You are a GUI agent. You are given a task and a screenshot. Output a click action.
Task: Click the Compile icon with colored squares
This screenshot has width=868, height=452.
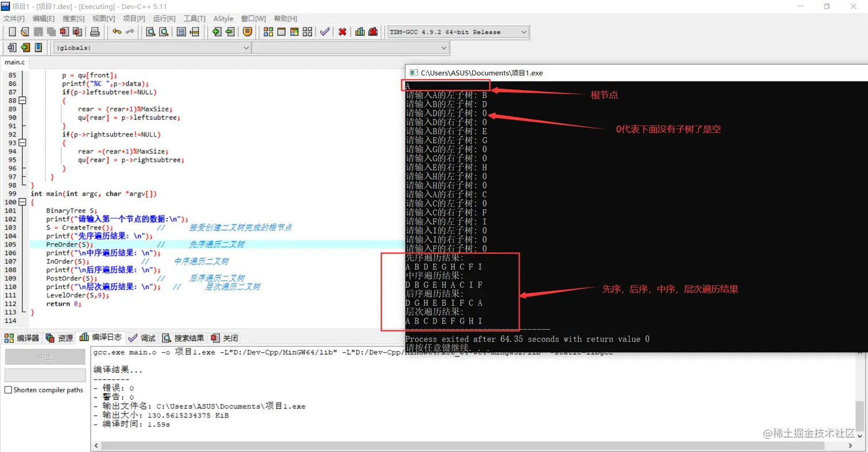pos(268,32)
